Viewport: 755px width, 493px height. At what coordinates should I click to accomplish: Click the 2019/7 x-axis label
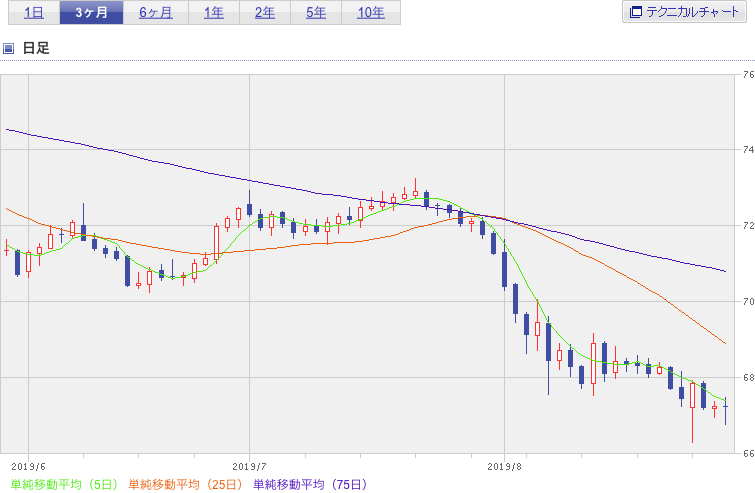[x=249, y=467]
